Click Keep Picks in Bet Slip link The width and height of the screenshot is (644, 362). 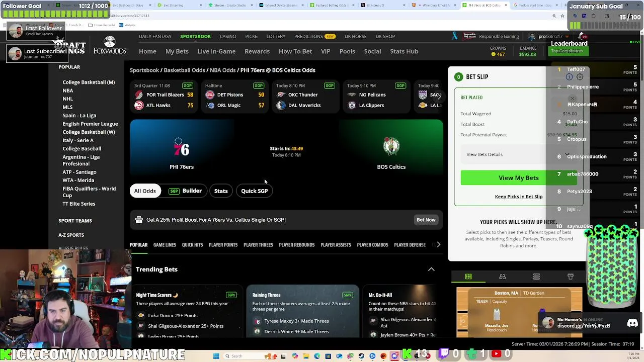pyautogui.click(x=519, y=197)
